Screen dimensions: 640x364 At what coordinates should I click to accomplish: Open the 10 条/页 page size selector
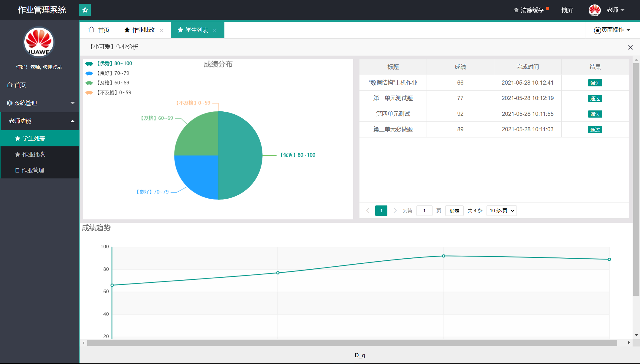pyautogui.click(x=501, y=211)
